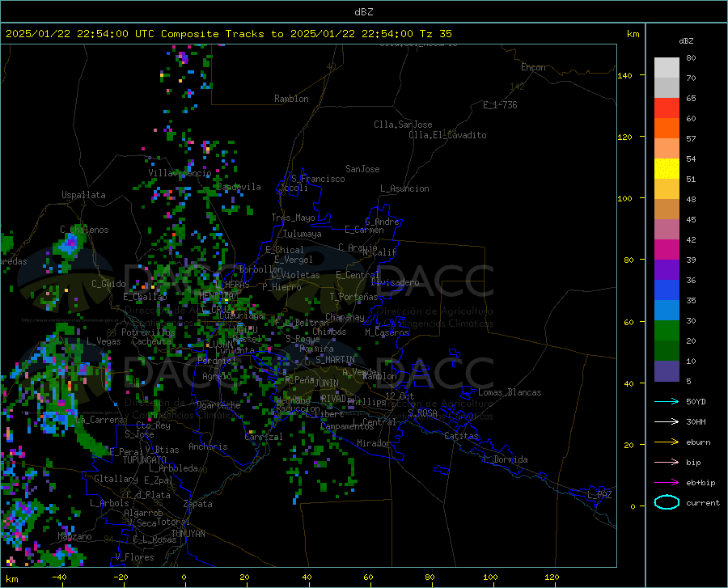Viewport: 728px width, 588px height.
Task: Click the 'Ugarteche' map label
Action: [218, 405]
